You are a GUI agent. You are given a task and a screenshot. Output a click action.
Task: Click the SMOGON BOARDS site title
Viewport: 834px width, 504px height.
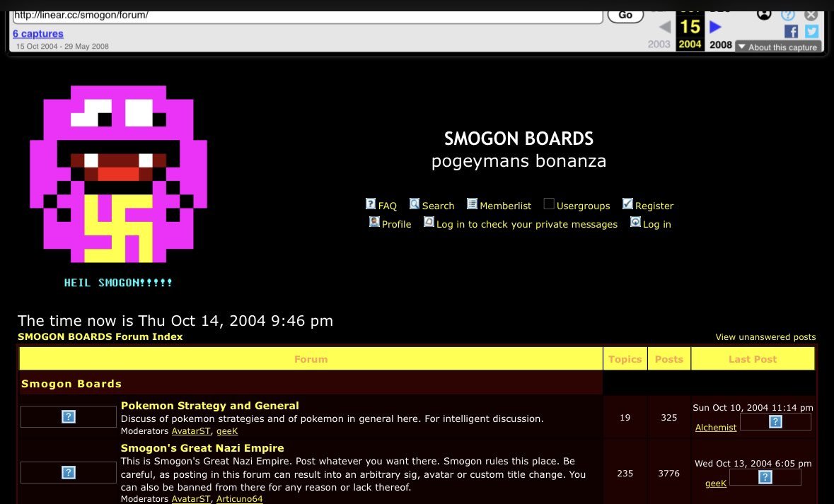point(519,139)
